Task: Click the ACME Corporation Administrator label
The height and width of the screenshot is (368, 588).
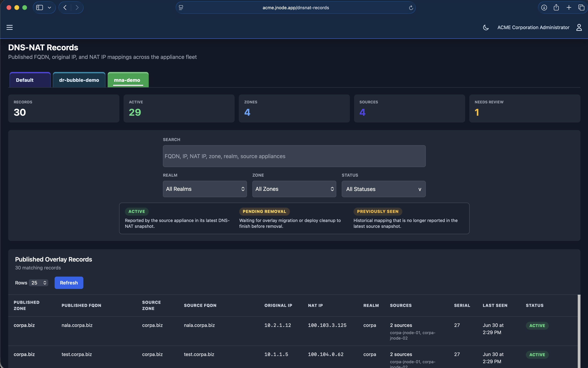Action: click(533, 28)
